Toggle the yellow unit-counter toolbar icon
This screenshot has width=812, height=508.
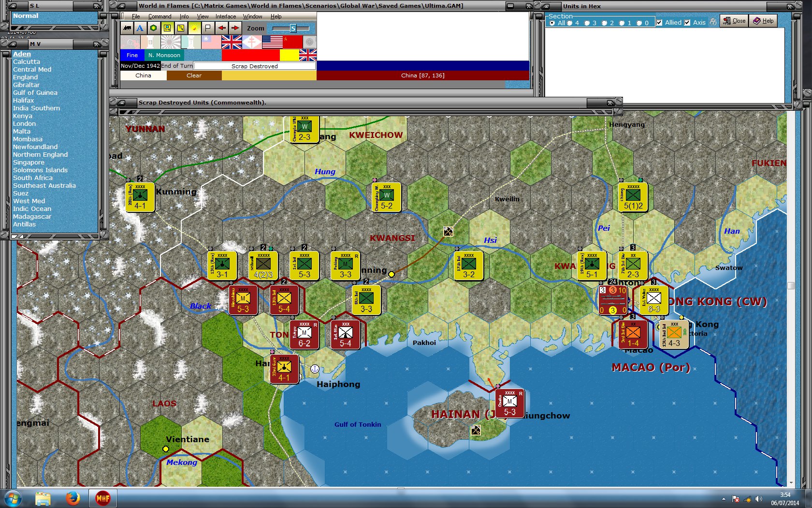point(167,28)
